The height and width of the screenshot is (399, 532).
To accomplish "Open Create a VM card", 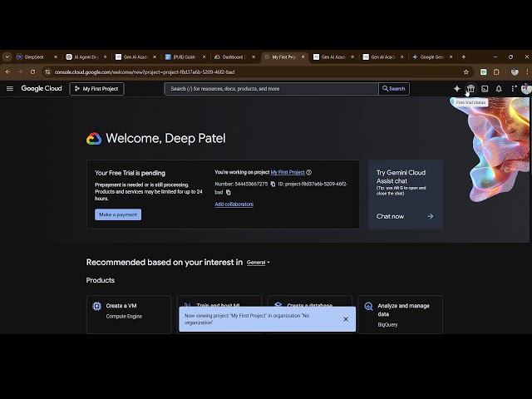I will click(x=129, y=314).
